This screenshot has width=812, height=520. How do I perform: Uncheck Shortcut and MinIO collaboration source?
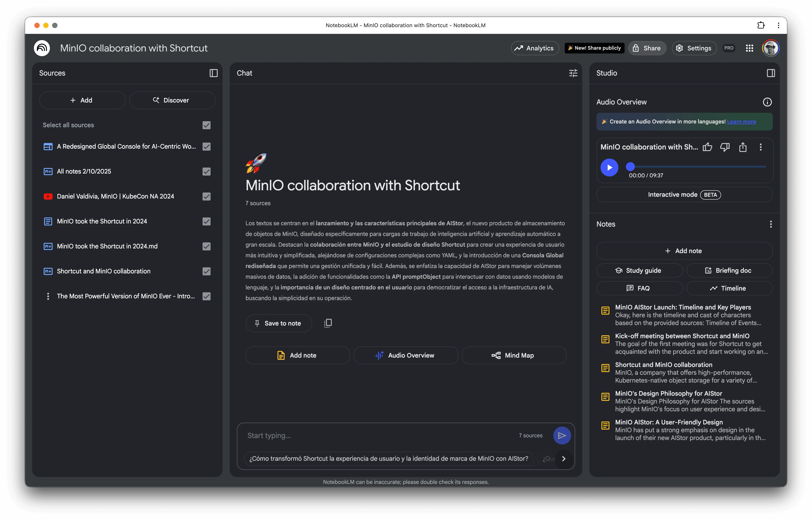click(206, 272)
